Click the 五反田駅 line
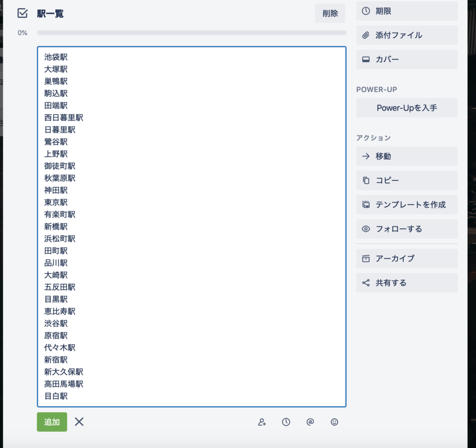 (60, 288)
